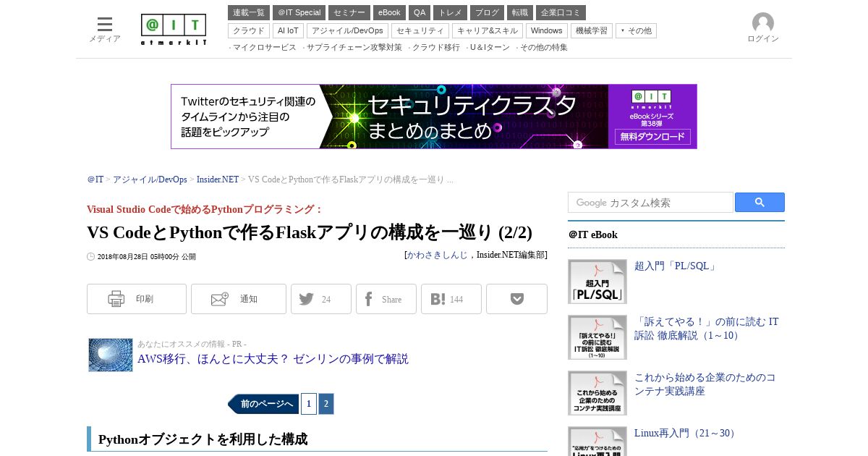Focus the Google カスタム検索 field
This screenshot has width=868, height=456.
click(650, 203)
